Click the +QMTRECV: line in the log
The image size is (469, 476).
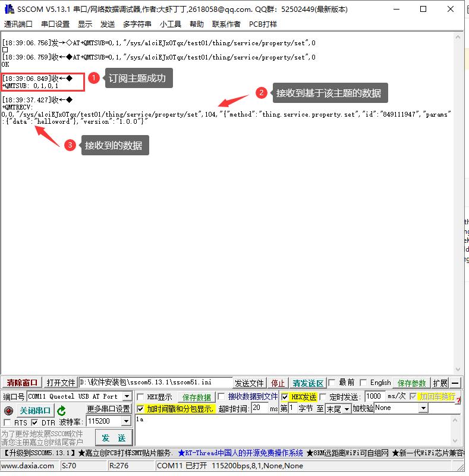click(x=17, y=107)
